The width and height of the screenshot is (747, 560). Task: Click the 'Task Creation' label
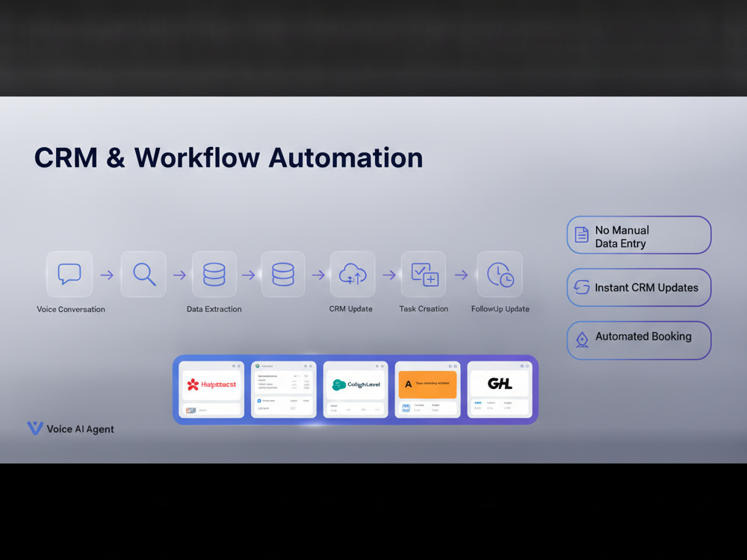pos(424,309)
